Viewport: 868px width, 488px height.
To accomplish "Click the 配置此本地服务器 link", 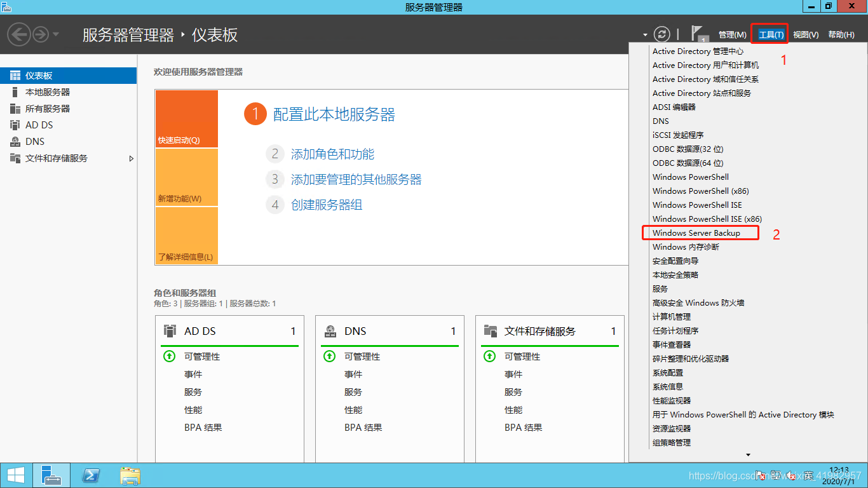I will [334, 114].
